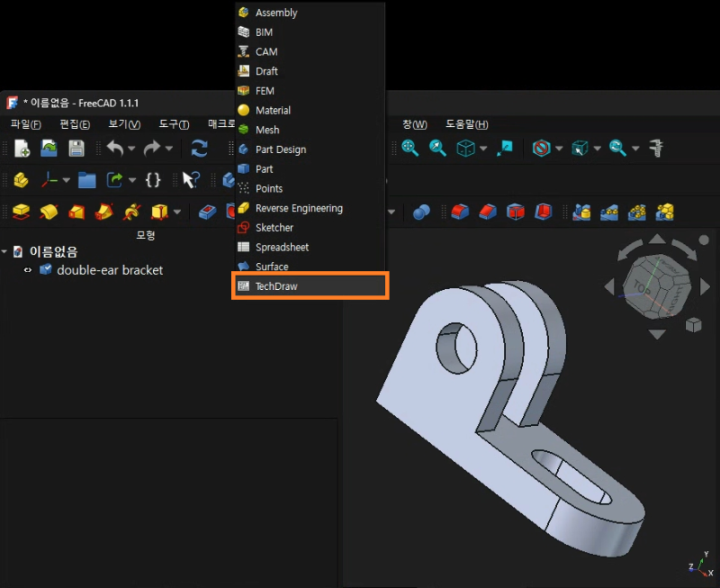The image size is (720, 588).
Task: Expand the Make Link dropdown arrow
Action: 132,180
